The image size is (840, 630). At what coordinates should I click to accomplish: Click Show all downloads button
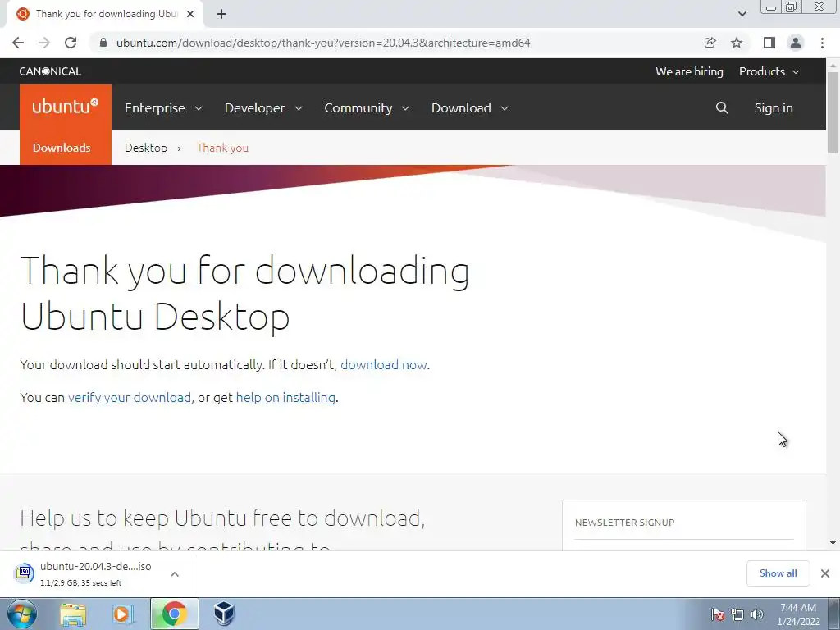(778, 573)
